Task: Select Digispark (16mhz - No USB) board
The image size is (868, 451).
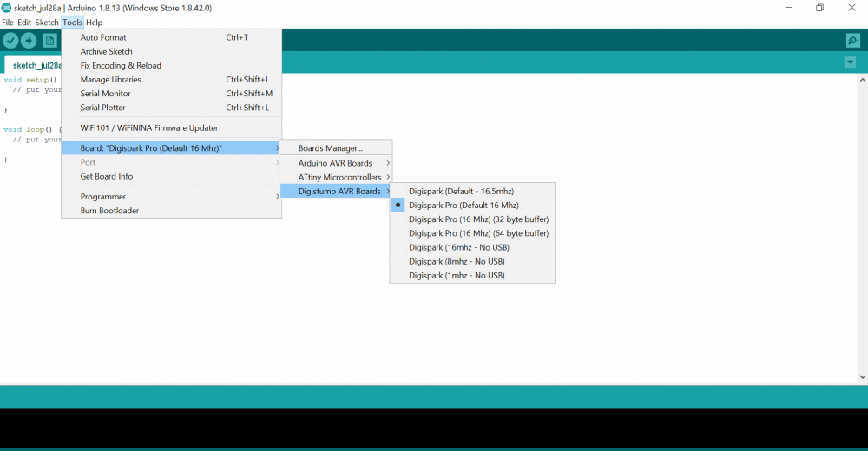Action: click(472, 247)
